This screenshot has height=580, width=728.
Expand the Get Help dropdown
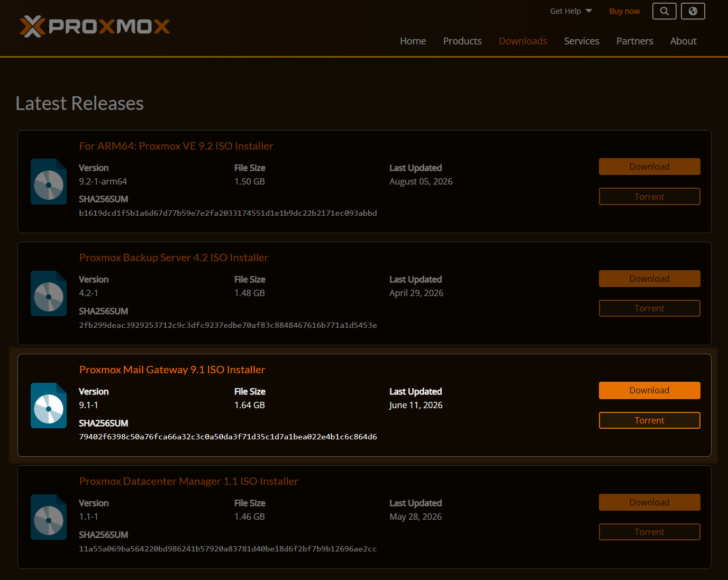(x=571, y=11)
